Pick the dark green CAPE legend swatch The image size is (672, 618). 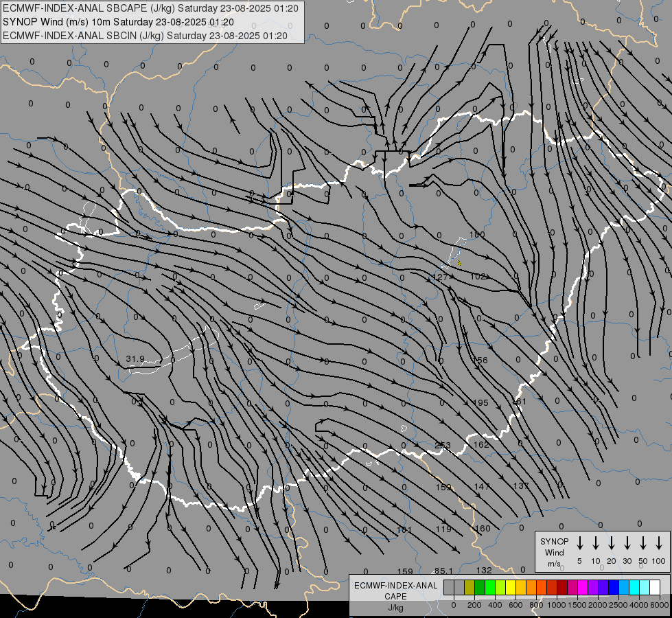480,587
